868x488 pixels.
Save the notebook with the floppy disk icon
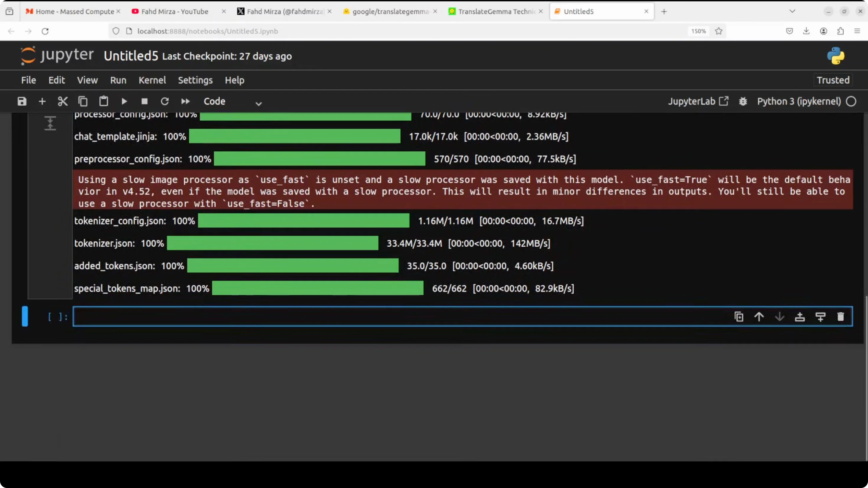[x=22, y=101]
